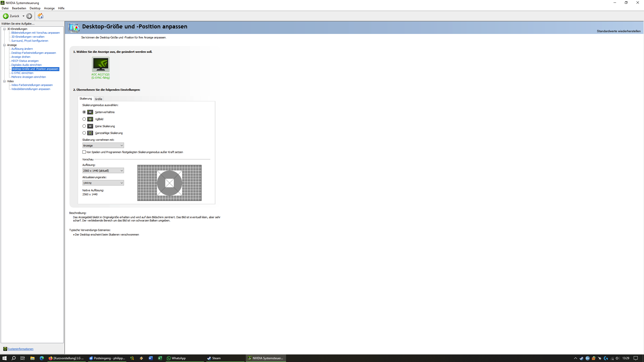Click the scaling preview test pattern
Image resolution: width=644 pixels, height=362 pixels.
[169, 183]
